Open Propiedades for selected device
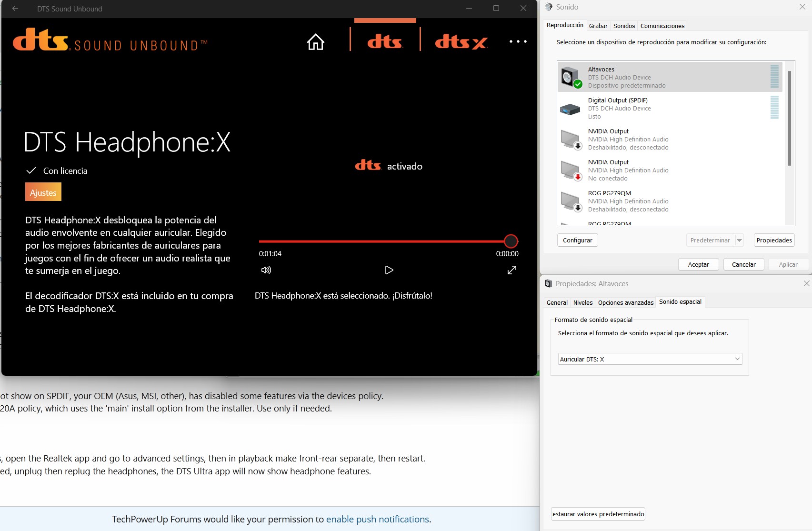 click(774, 240)
